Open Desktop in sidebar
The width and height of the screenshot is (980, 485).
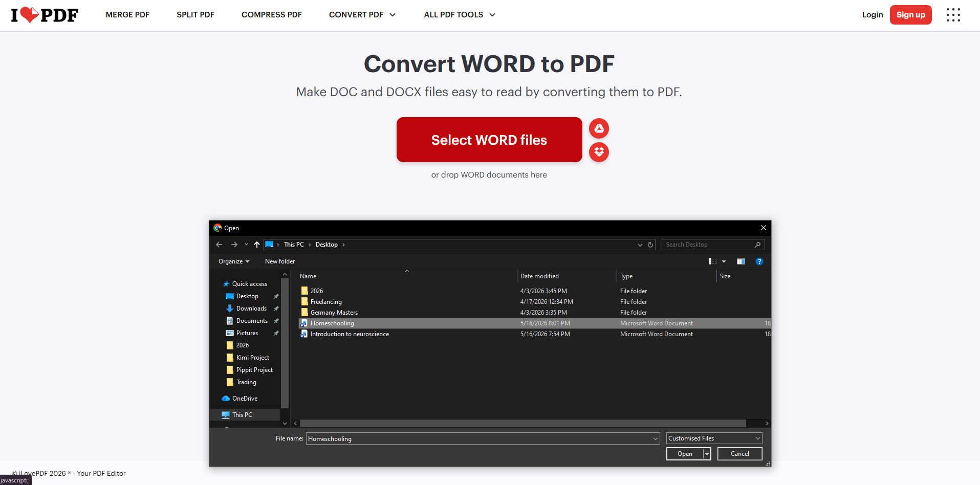pos(247,296)
